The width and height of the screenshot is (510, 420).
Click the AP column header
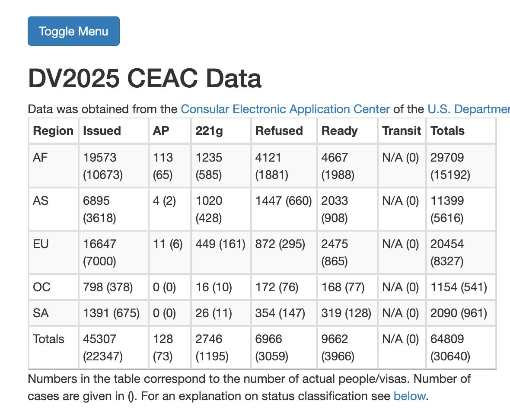coord(161,131)
